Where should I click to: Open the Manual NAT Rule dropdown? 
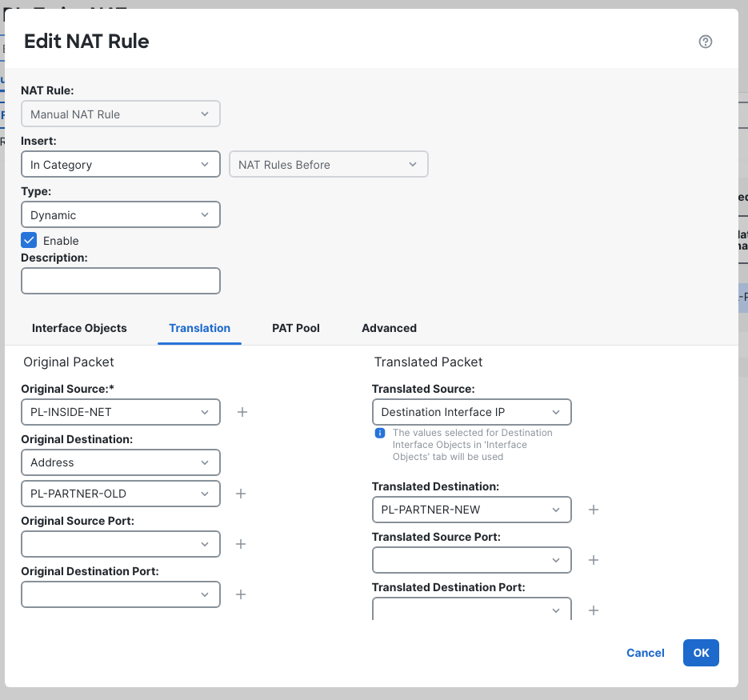121,114
